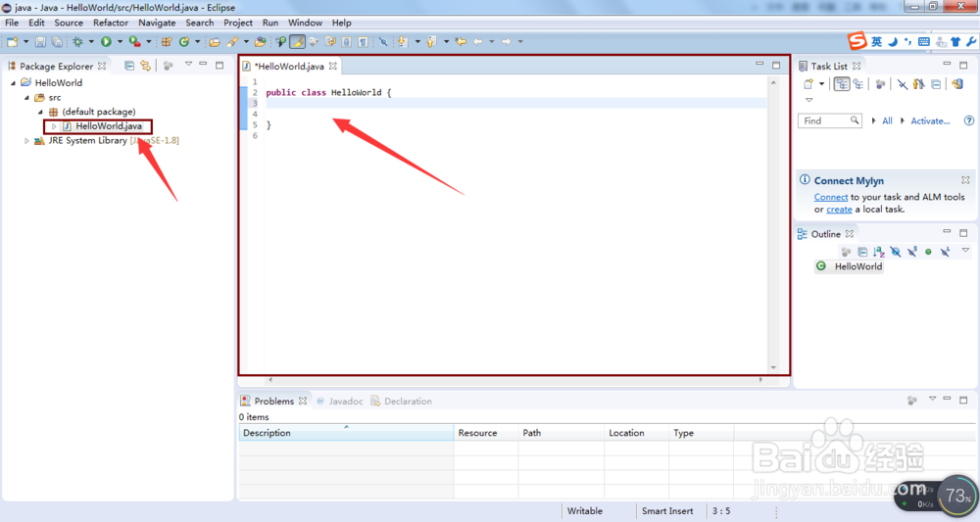Open the Run configurations dropdown arrow
The width and height of the screenshot is (980, 522).
coord(120,42)
